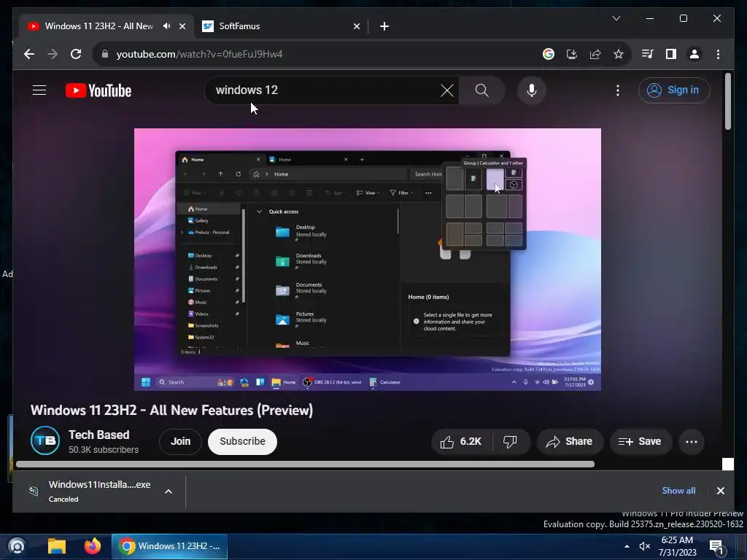This screenshot has height=560, width=747.
Task: Click the Sign in button
Action: click(x=674, y=90)
